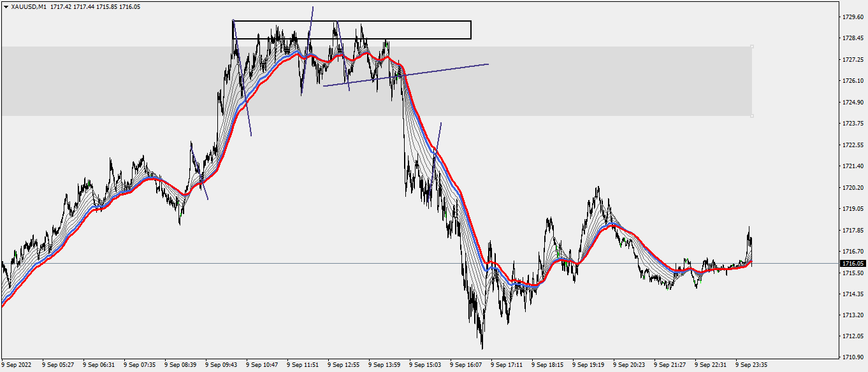This screenshot has width=868, height=372.
Task: Click the 9 Sep 12:55 time label
Action: tap(342, 366)
